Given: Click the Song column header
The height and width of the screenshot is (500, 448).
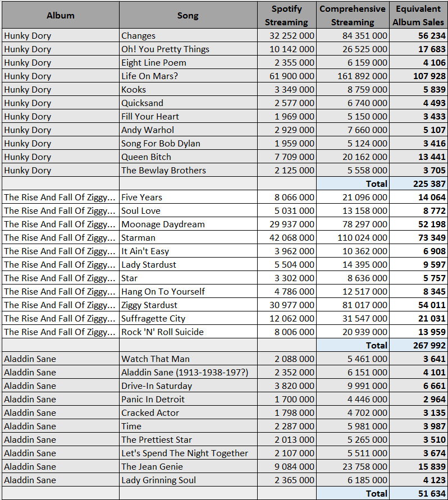Looking at the screenshot, I should click(188, 15).
